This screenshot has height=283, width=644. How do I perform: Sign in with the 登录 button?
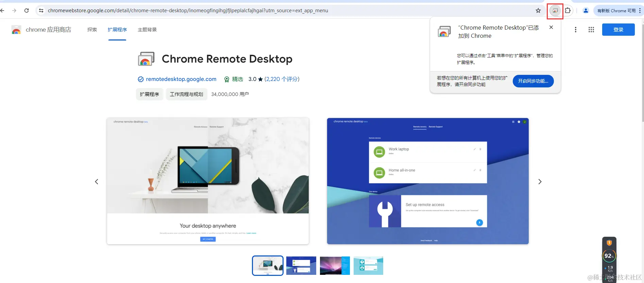tap(618, 30)
